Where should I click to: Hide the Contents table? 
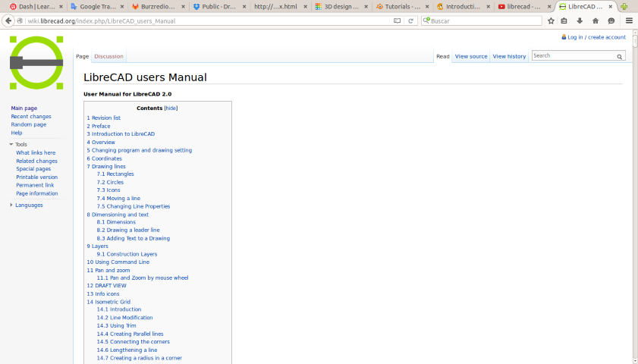(171, 108)
